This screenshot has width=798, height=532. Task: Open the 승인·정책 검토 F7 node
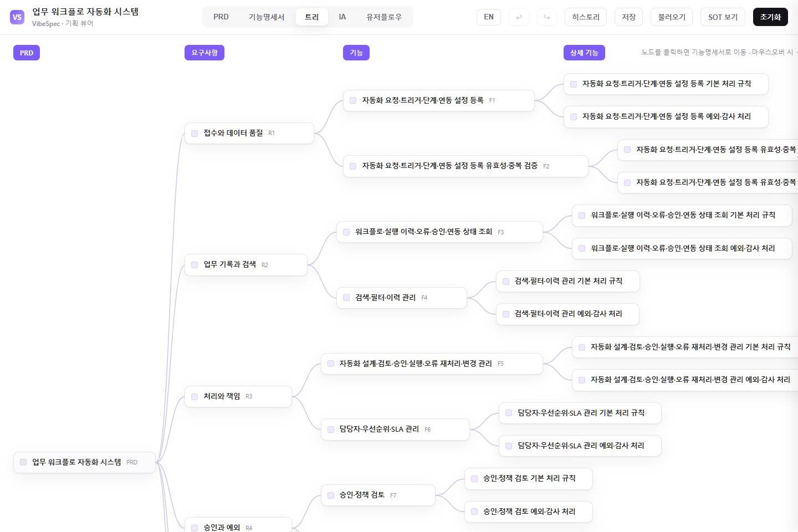coord(378,495)
